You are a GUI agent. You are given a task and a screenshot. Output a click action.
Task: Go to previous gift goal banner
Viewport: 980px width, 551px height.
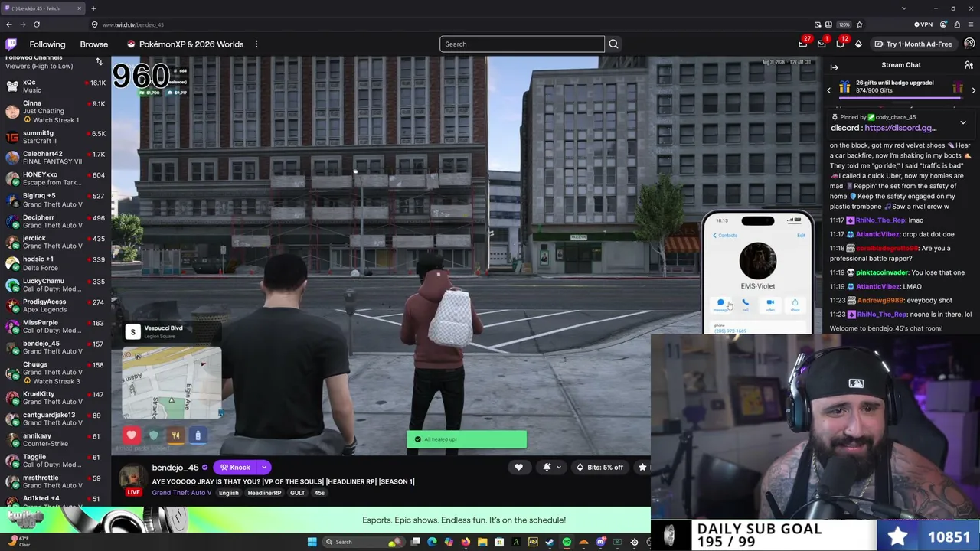pyautogui.click(x=828, y=90)
